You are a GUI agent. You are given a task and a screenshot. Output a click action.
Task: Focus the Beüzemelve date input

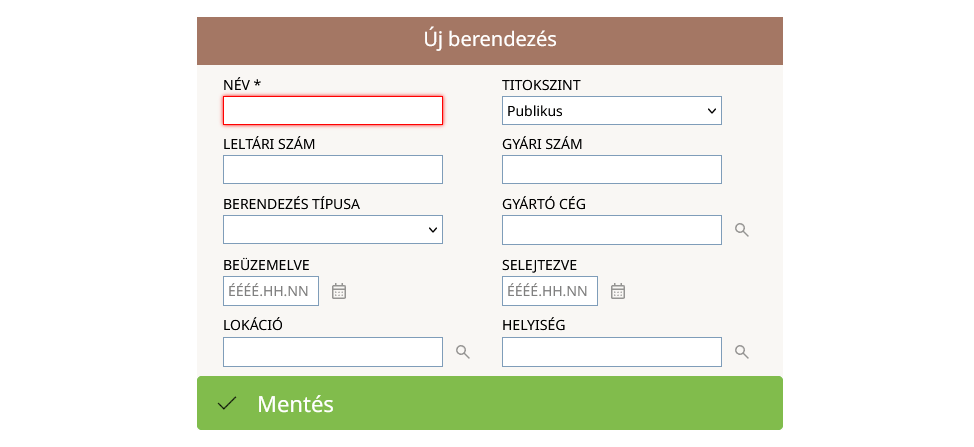(271, 291)
